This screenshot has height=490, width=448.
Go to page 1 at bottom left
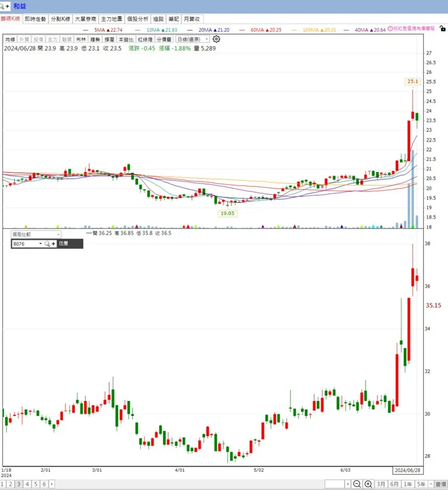click(2, 484)
